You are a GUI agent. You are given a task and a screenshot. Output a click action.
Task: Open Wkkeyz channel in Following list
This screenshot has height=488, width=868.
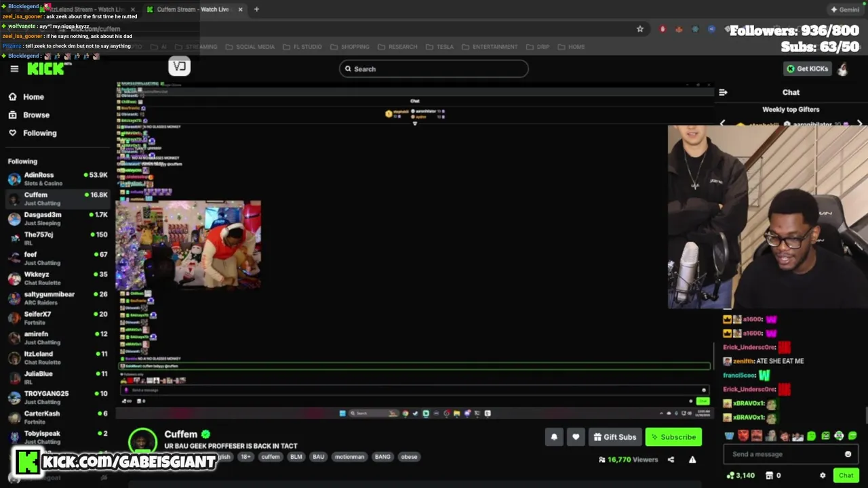[x=58, y=278]
